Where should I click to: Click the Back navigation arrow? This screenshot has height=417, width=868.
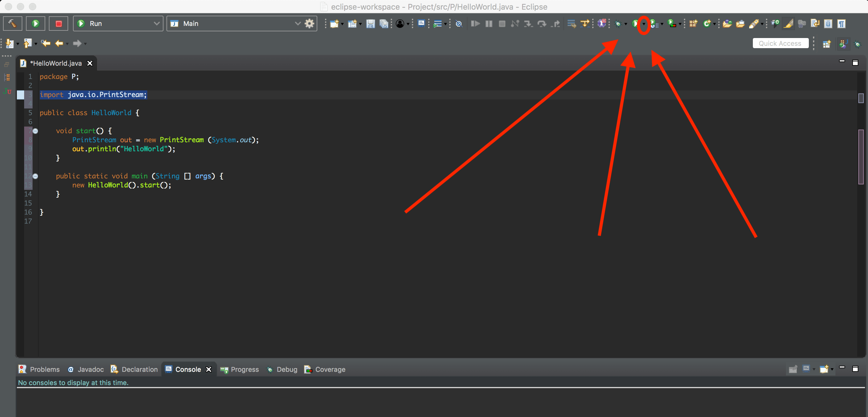pyautogui.click(x=59, y=43)
